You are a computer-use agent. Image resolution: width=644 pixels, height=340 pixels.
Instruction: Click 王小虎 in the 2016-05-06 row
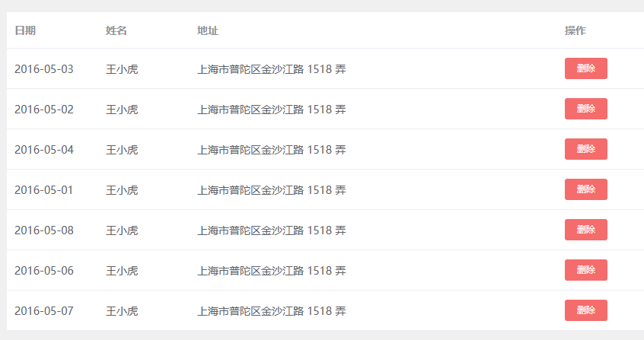(x=122, y=271)
